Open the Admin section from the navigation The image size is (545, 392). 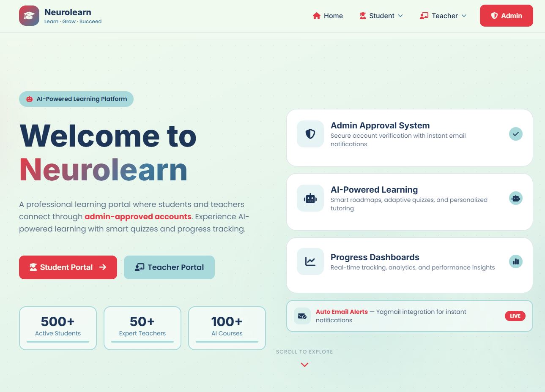pyautogui.click(x=506, y=15)
